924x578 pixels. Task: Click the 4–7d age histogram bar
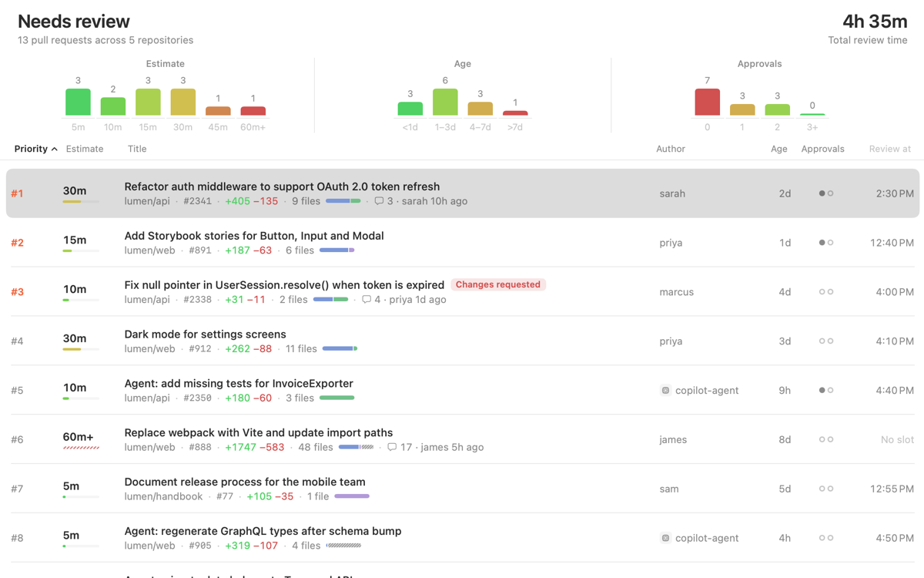point(480,109)
